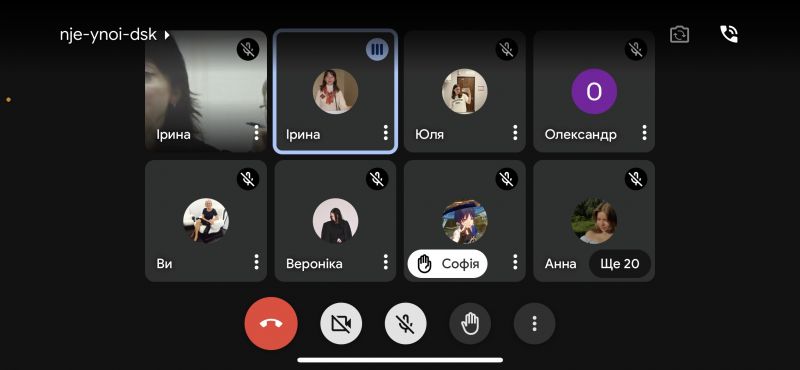Click Софія's raised hand badge

[447, 264]
